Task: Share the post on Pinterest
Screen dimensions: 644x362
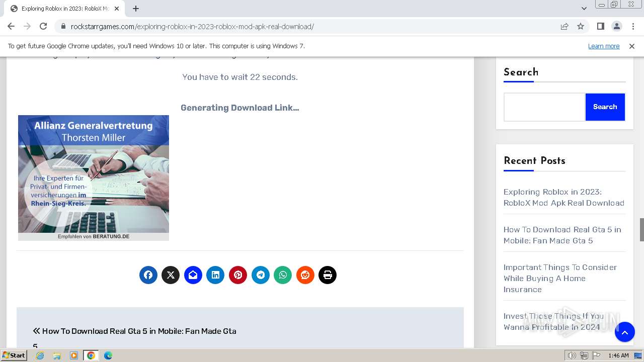Action: click(x=238, y=275)
